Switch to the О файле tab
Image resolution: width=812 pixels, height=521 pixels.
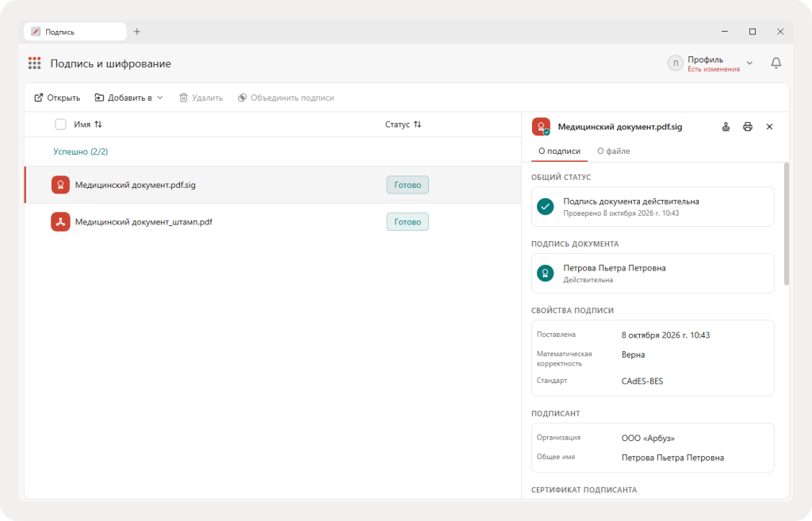[x=614, y=151]
